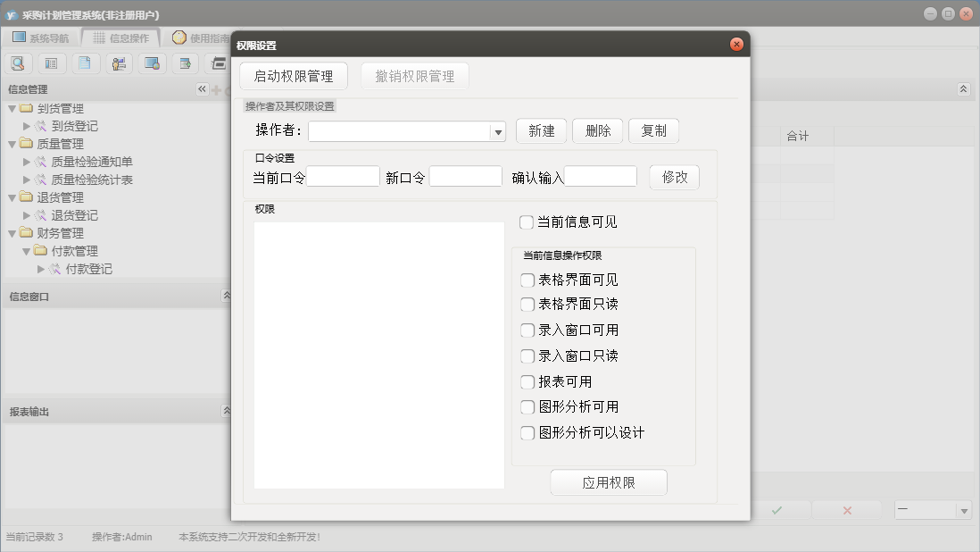Click the tool icon next to 退货登记
980x552 pixels.
coord(41,215)
